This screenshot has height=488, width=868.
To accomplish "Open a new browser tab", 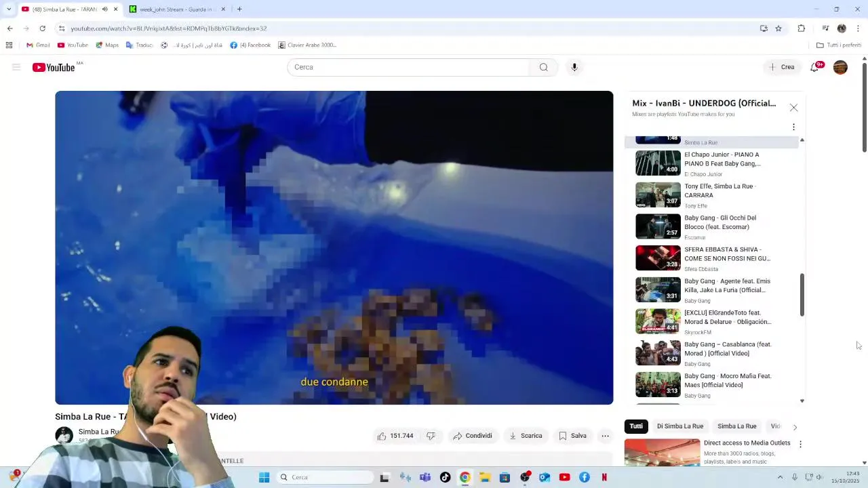I will coord(239,9).
